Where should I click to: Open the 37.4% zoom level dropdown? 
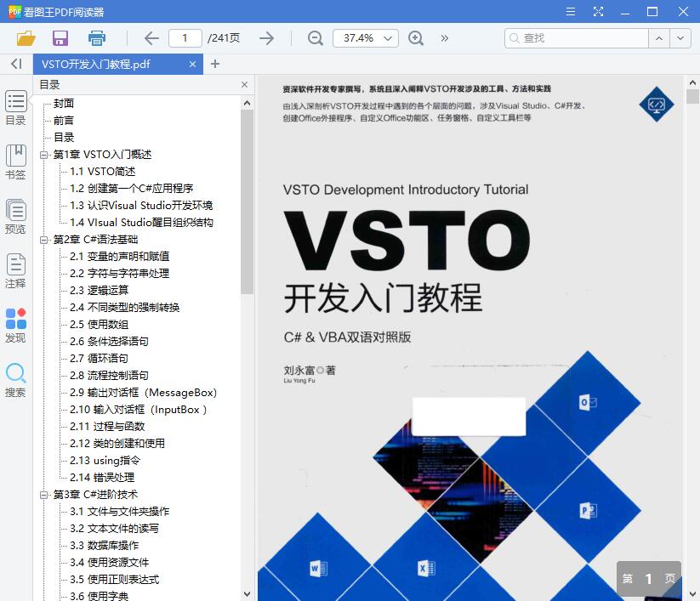(x=366, y=38)
